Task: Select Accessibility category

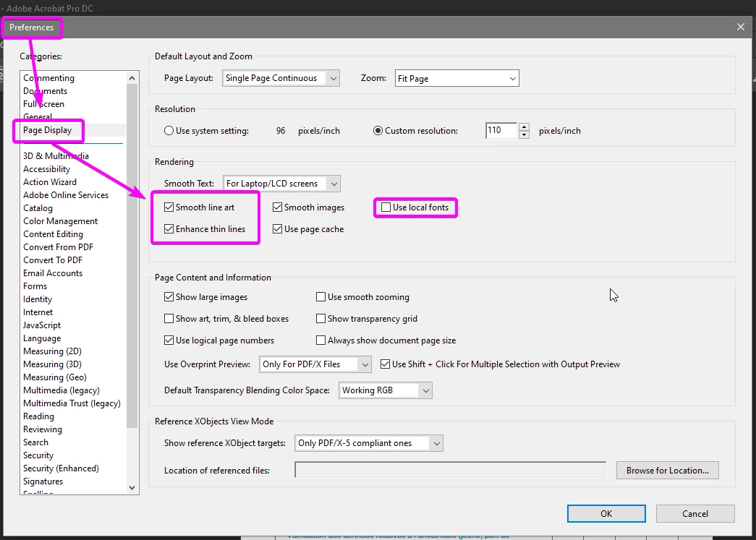Action: 47,169
